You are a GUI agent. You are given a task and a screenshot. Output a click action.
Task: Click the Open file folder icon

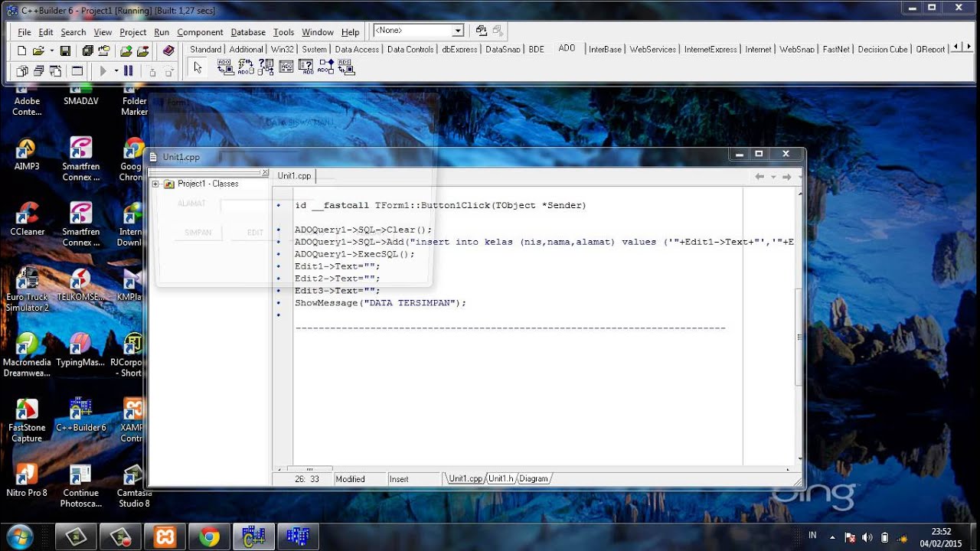click(x=38, y=51)
